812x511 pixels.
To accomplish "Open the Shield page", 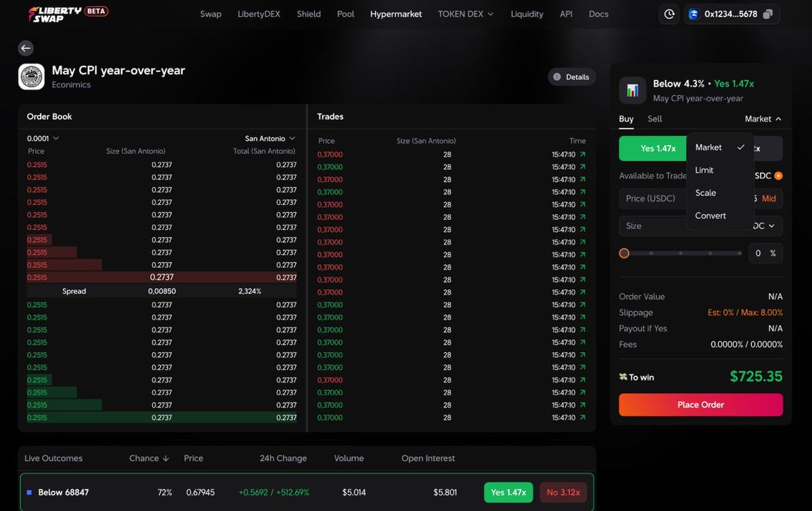I will click(309, 14).
